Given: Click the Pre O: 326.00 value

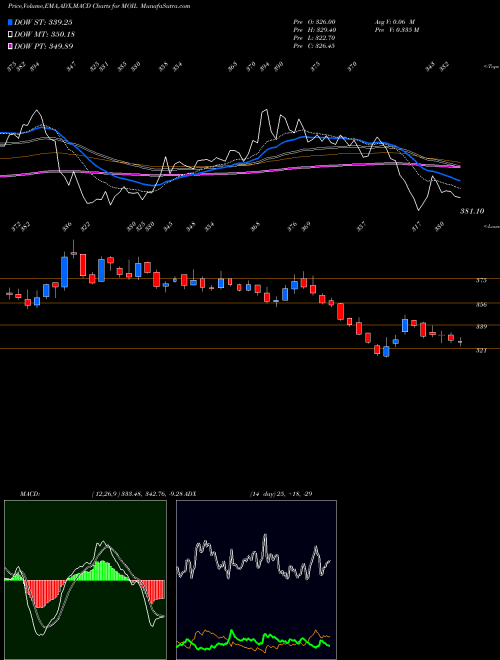Looking at the screenshot, I should 314,22.
